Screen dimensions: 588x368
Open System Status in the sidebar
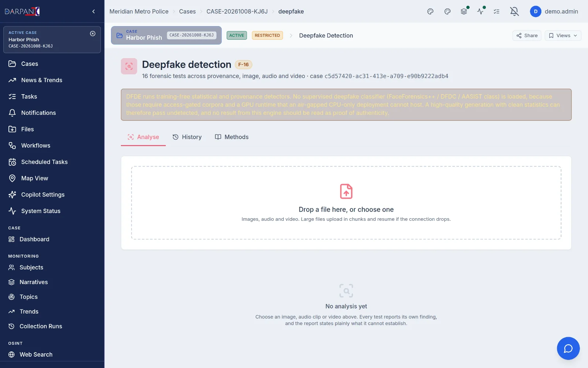pyautogui.click(x=52, y=211)
